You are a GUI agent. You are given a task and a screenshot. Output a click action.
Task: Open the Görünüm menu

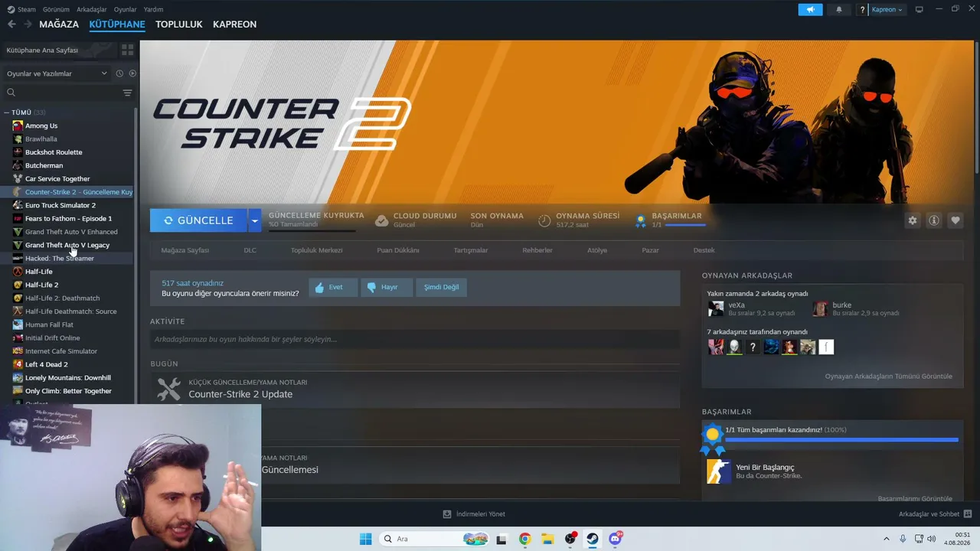[x=56, y=9]
